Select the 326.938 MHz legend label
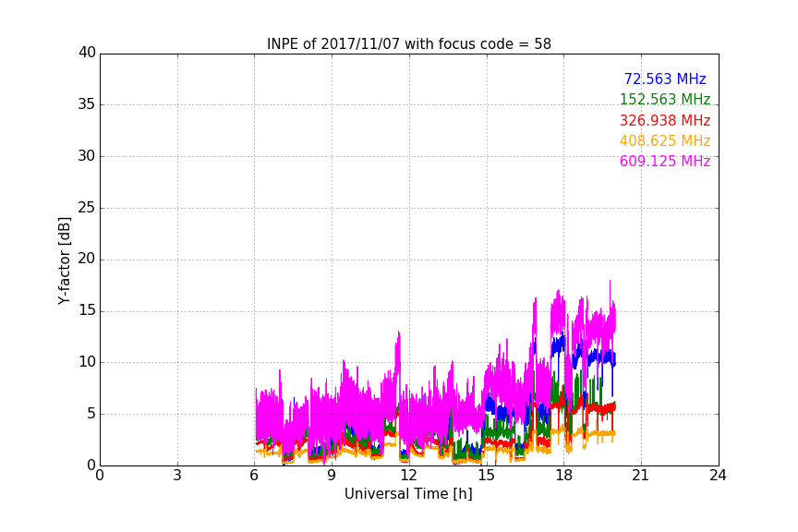798x532 pixels. (x=665, y=120)
